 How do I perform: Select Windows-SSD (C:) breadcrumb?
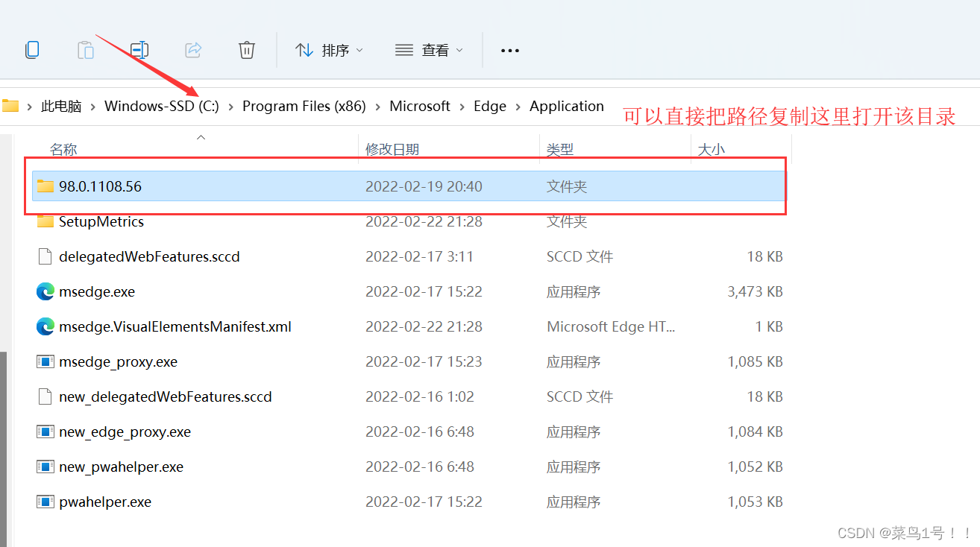(x=162, y=107)
